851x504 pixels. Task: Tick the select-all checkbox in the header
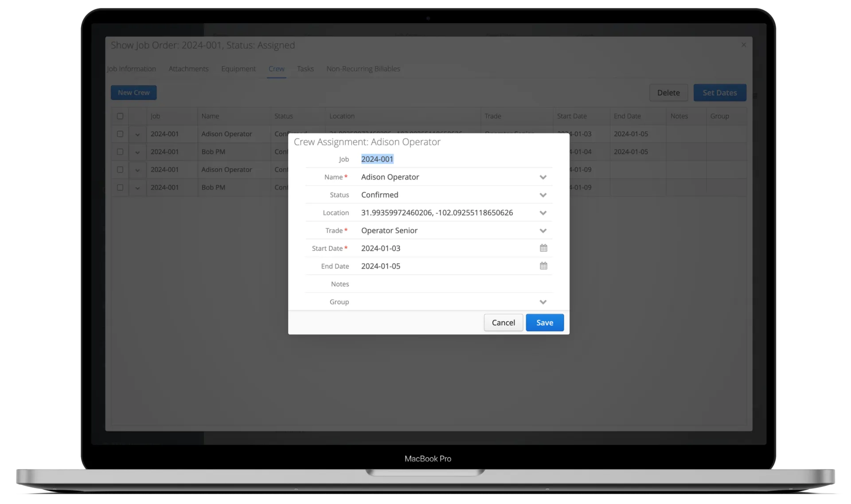click(x=120, y=116)
